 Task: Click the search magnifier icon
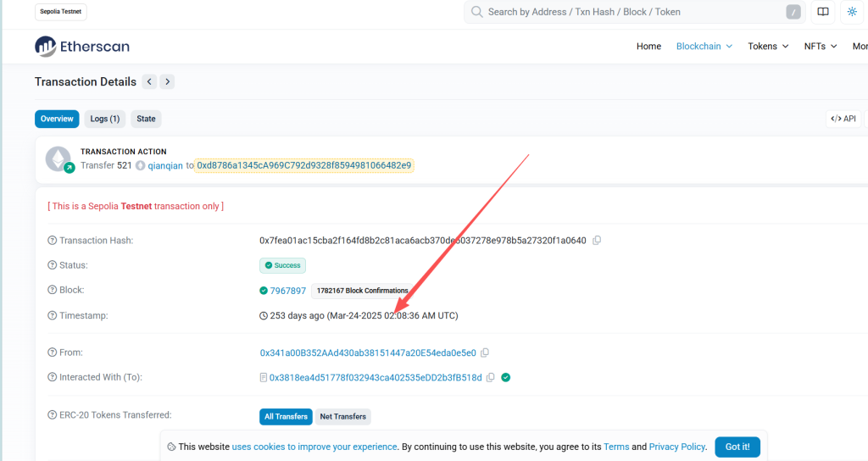coord(476,12)
